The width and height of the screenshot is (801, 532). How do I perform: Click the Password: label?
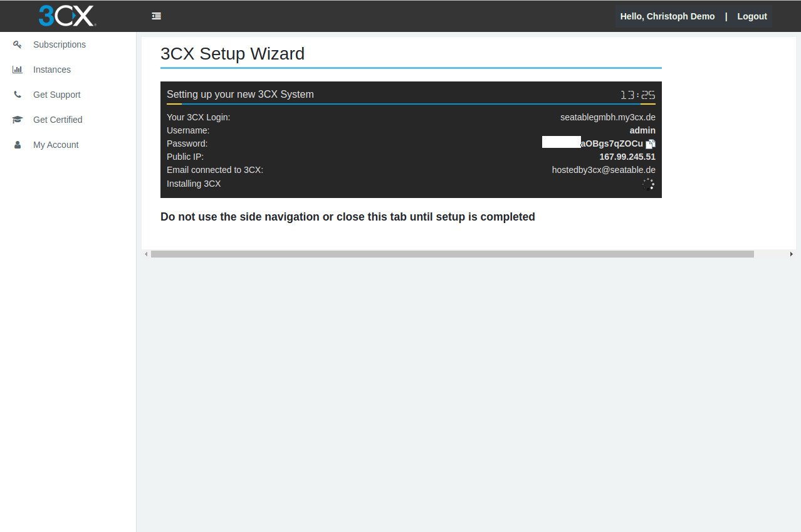[187, 143]
